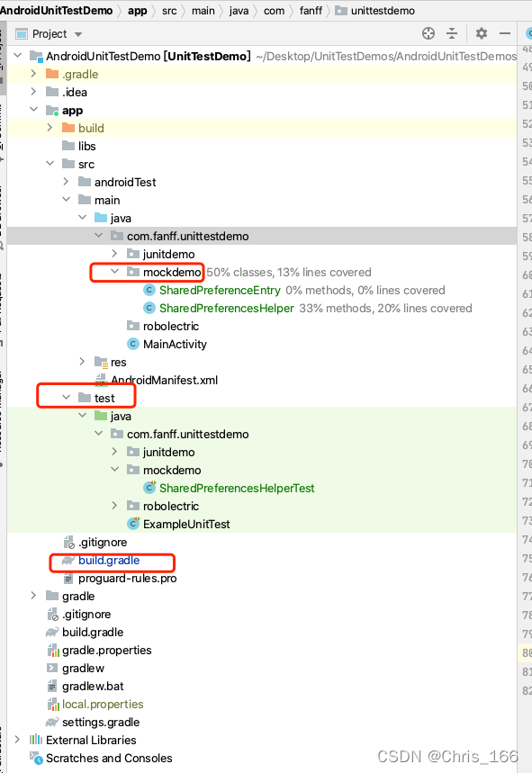The image size is (532, 773).
Task: Click the gradlew script icon
Action: 52,668
